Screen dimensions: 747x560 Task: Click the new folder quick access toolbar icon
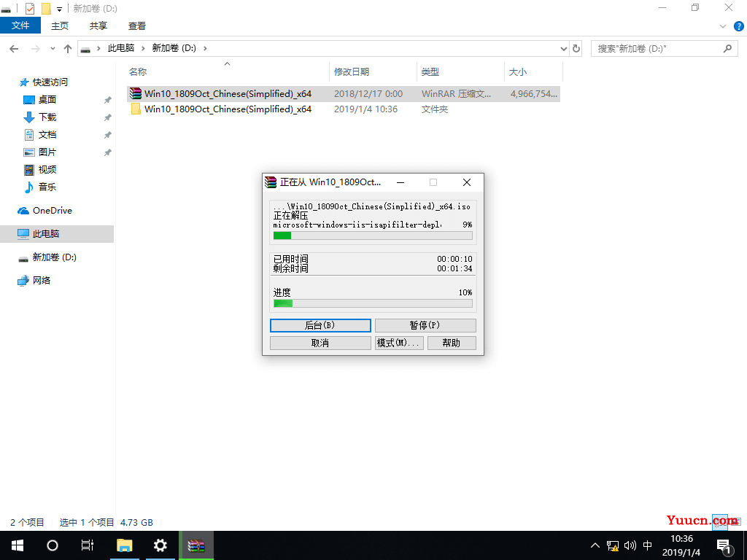[46, 9]
